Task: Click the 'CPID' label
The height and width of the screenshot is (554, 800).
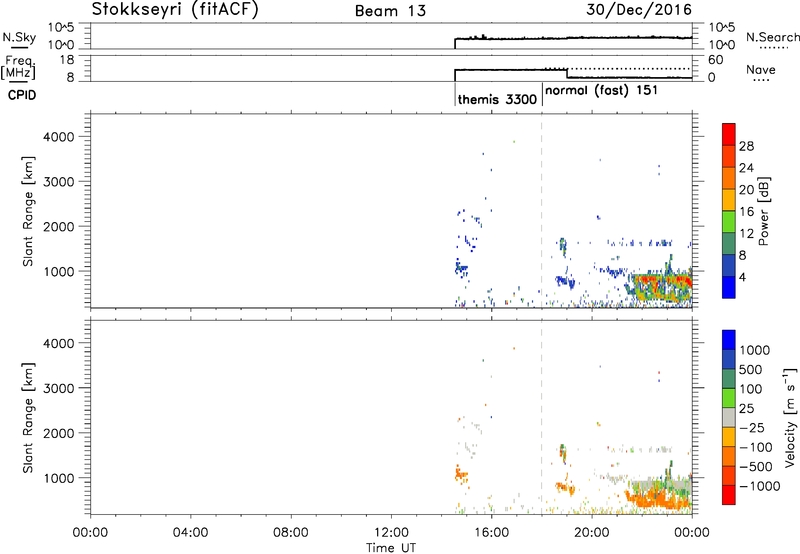Action: point(22,95)
